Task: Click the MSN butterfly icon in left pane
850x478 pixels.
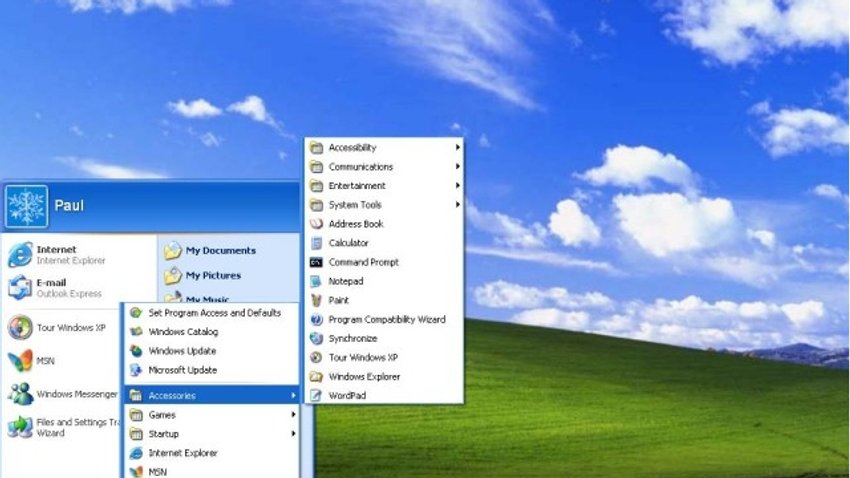Action: [x=20, y=361]
